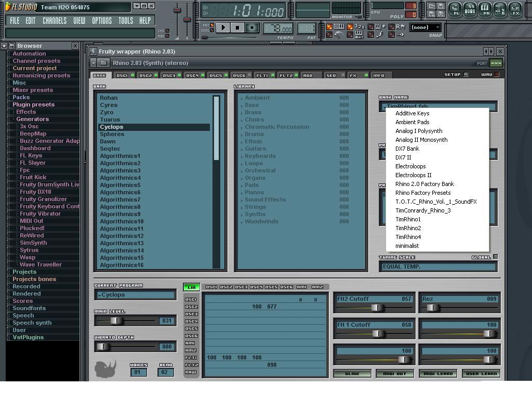Screen dimensions: 532x399
Task: Open the CHANNELS menu
Action: tap(55, 21)
